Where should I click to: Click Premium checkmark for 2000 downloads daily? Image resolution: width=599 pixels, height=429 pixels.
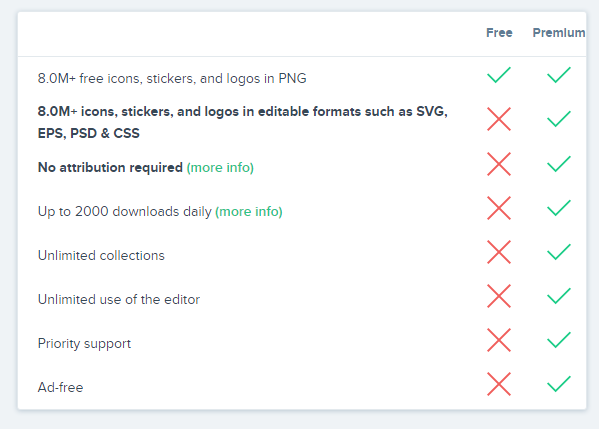[x=559, y=208]
